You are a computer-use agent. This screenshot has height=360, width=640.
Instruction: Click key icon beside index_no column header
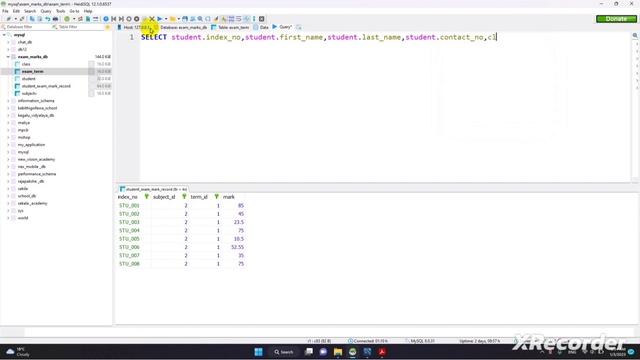pyautogui.click(x=146, y=197)
